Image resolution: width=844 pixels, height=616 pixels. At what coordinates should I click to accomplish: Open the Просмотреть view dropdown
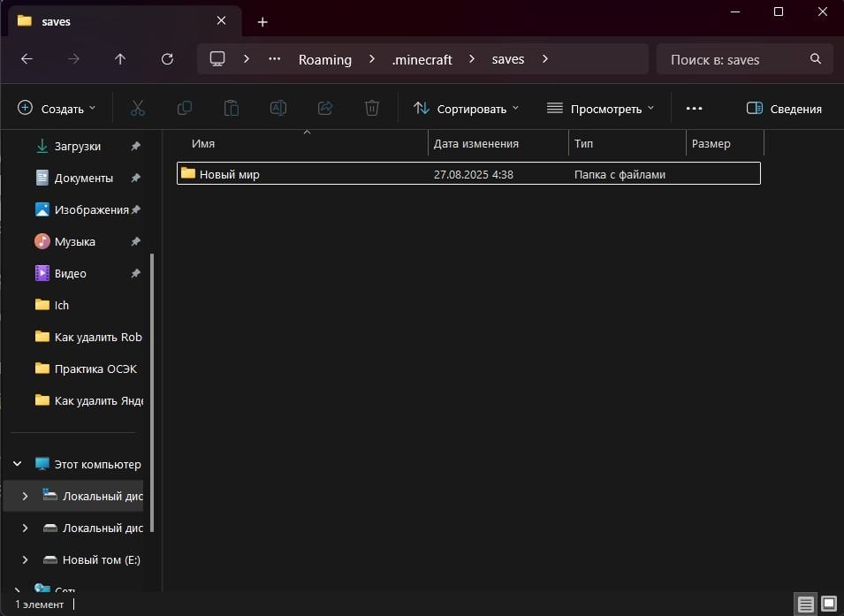601,109
